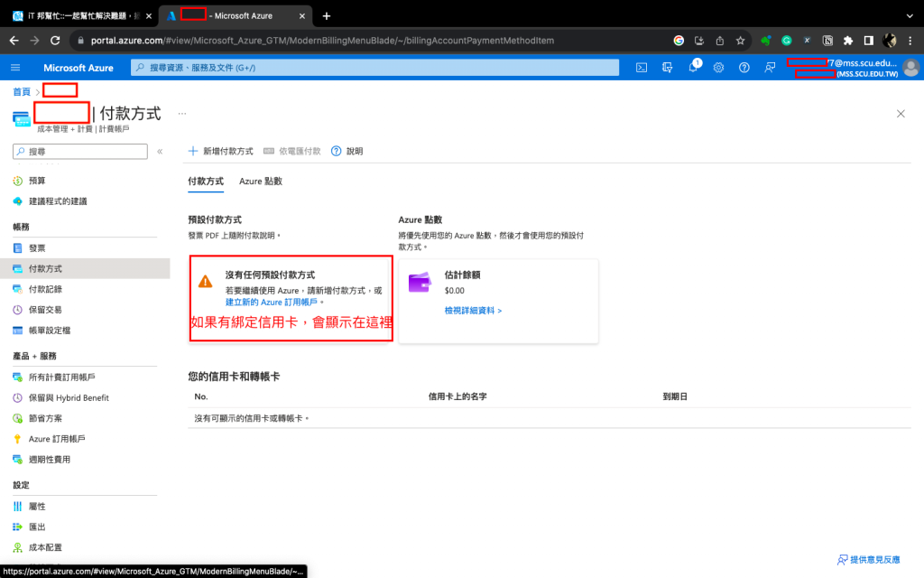Open 說明 help button

[347, 152]
